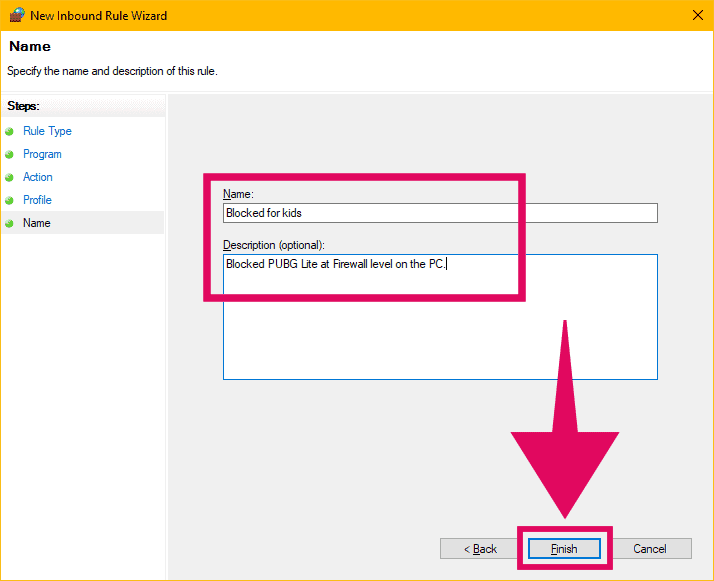Click the firewall wizard title bar icon

(17, 15)
